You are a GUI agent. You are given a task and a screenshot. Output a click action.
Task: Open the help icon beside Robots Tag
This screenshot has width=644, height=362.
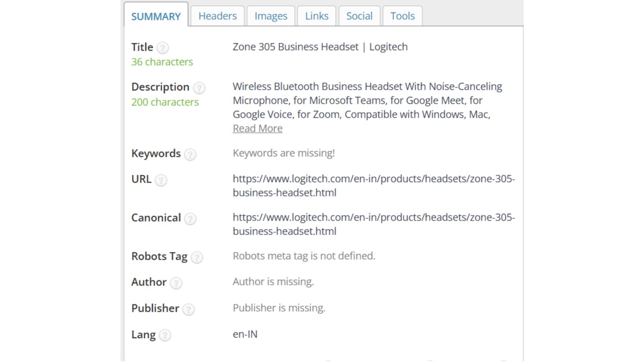(197, 257)
